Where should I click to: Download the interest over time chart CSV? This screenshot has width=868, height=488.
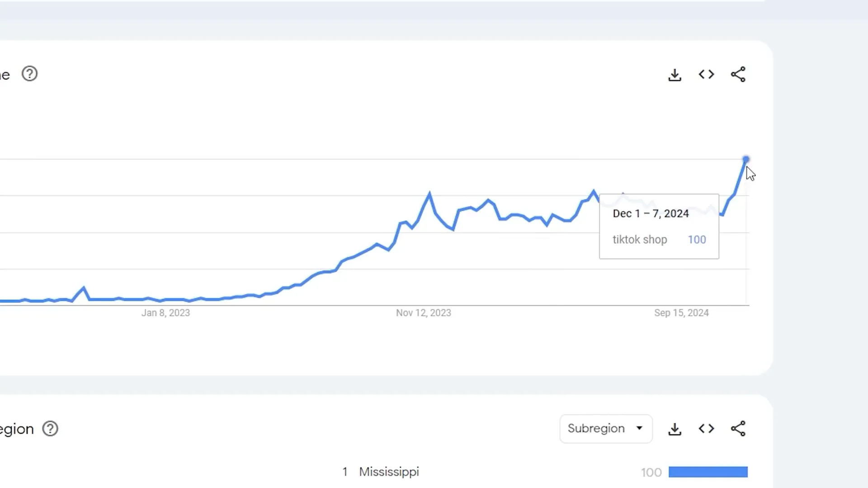click(675, 75)
